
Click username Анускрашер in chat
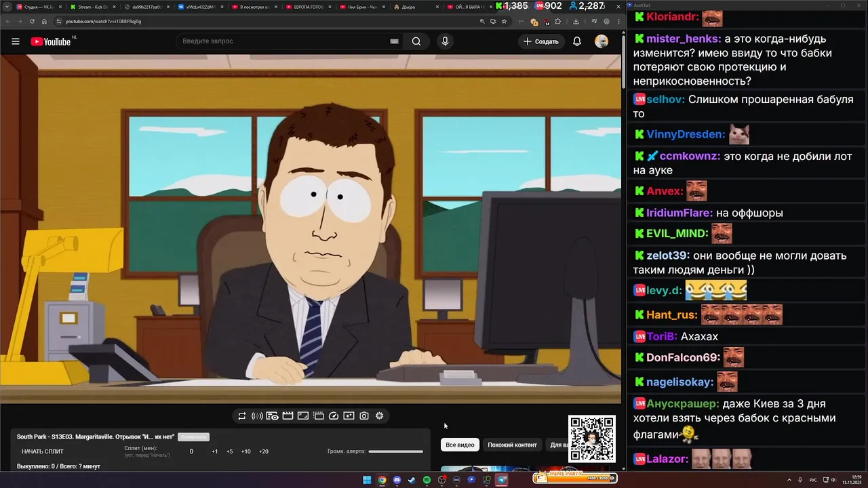[x=682, y=403]
